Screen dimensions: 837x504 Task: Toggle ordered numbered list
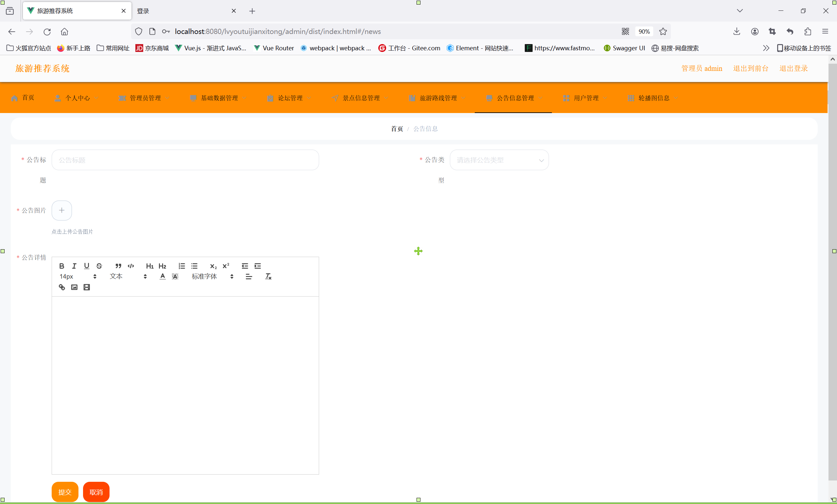(182, 266)
